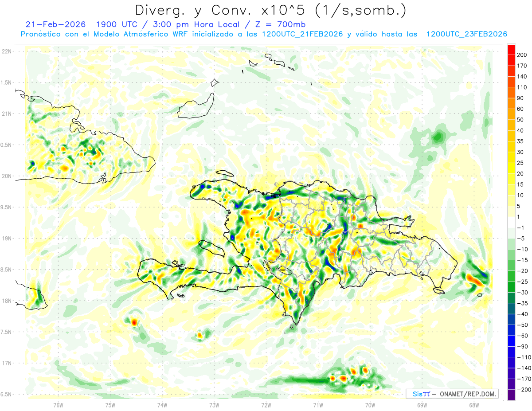Screen dimensions: 532x411
Task: Click the '76W' longitude label
Action: coord(58,405)
